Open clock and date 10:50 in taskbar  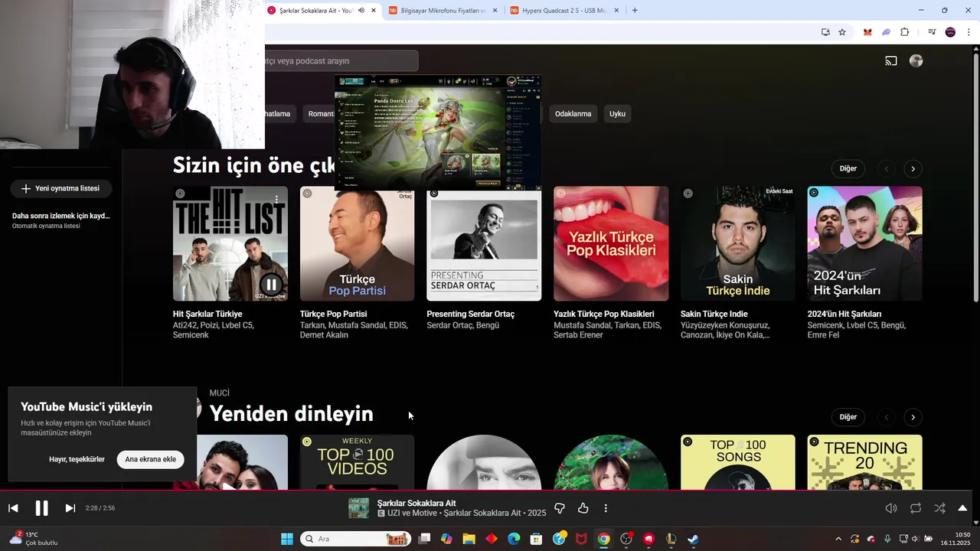pyautogui.click(x=955, y=539)
